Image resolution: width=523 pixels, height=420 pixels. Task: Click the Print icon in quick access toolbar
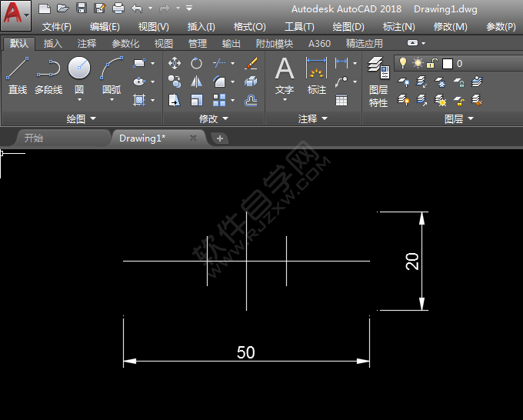118,8
